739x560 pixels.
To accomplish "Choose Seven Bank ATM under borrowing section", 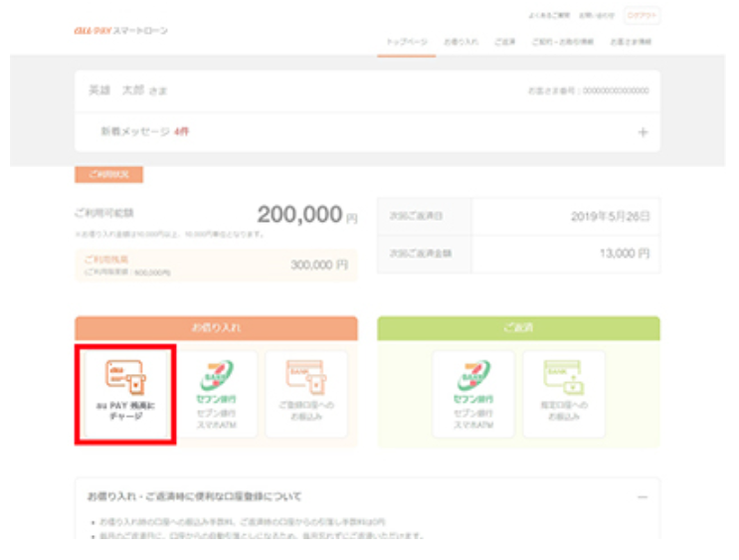I will click(x=216, y=394).
